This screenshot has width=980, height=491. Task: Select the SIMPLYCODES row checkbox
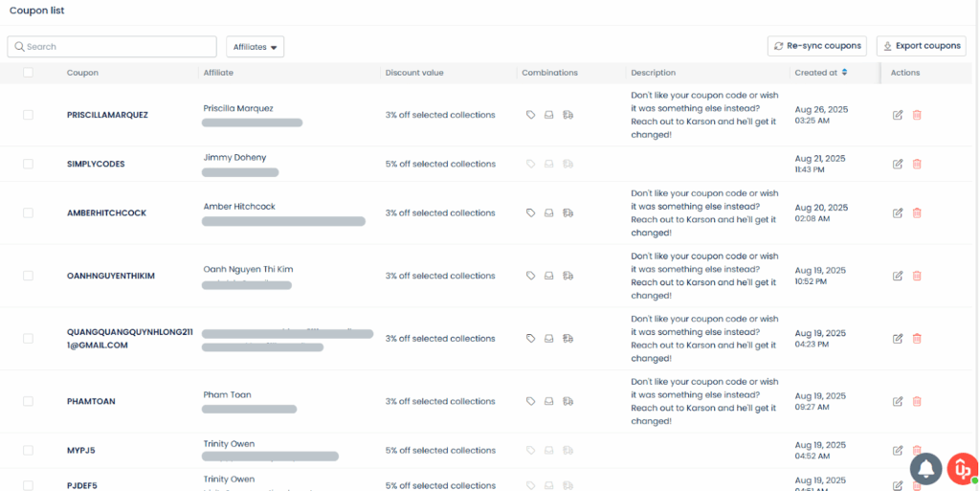[x=28, y=164]
